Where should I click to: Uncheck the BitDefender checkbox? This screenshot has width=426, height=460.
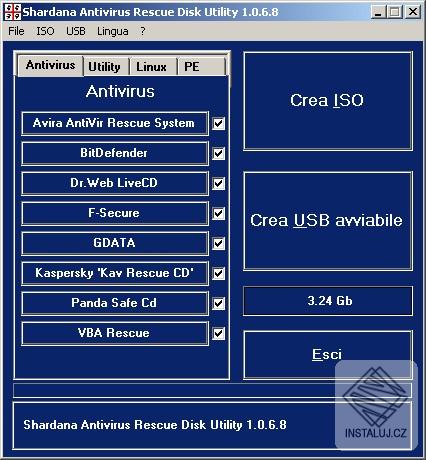[219, 153]
